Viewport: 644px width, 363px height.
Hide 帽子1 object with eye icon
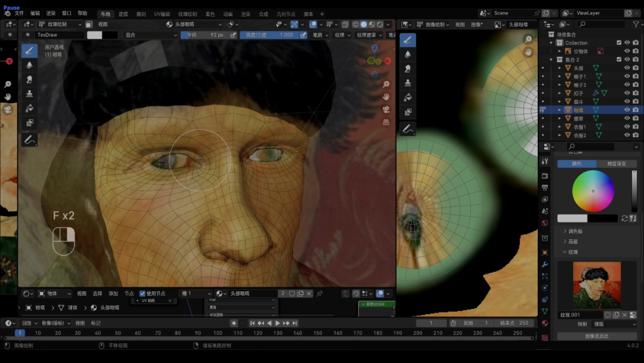click(x=627, y=76)
